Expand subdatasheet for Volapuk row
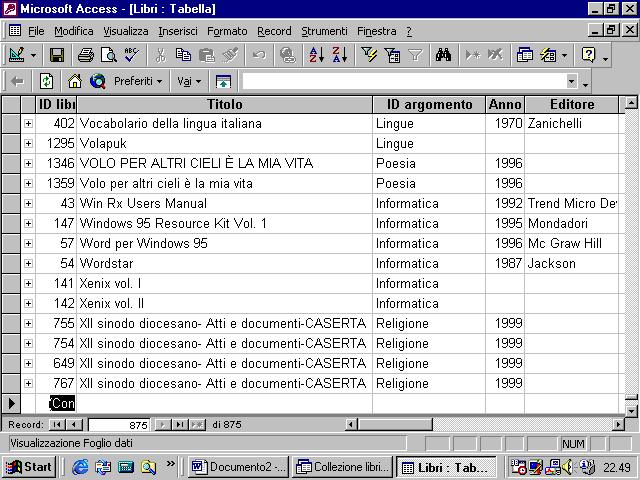The height and width of the screenshot is (480, 640). (28, 143)
